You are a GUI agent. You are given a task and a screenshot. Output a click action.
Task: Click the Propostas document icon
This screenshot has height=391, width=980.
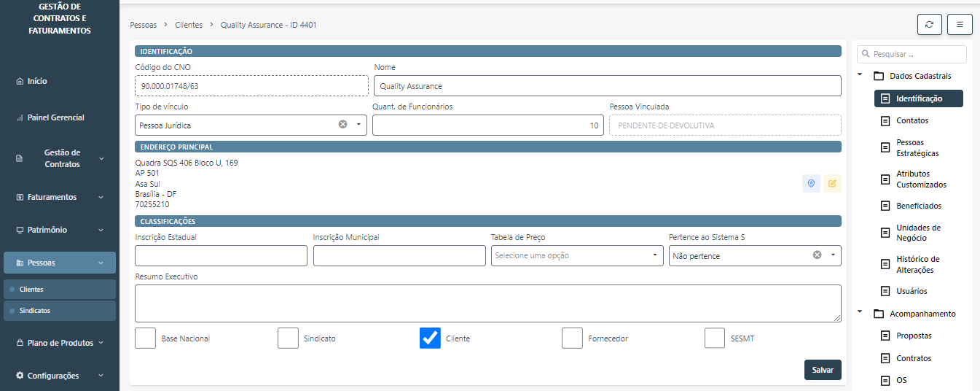coord(885,336)
